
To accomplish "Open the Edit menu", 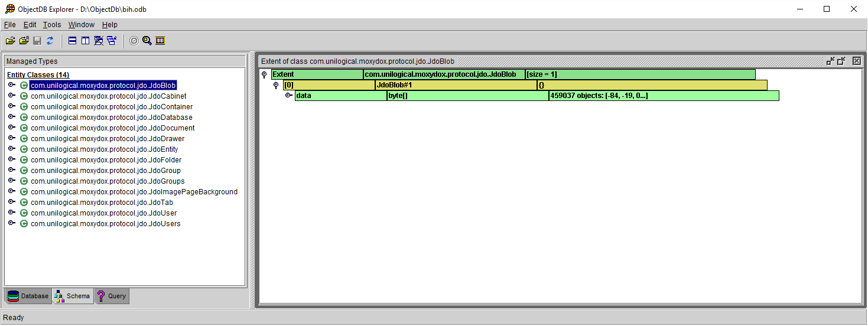I will (30, 25).
